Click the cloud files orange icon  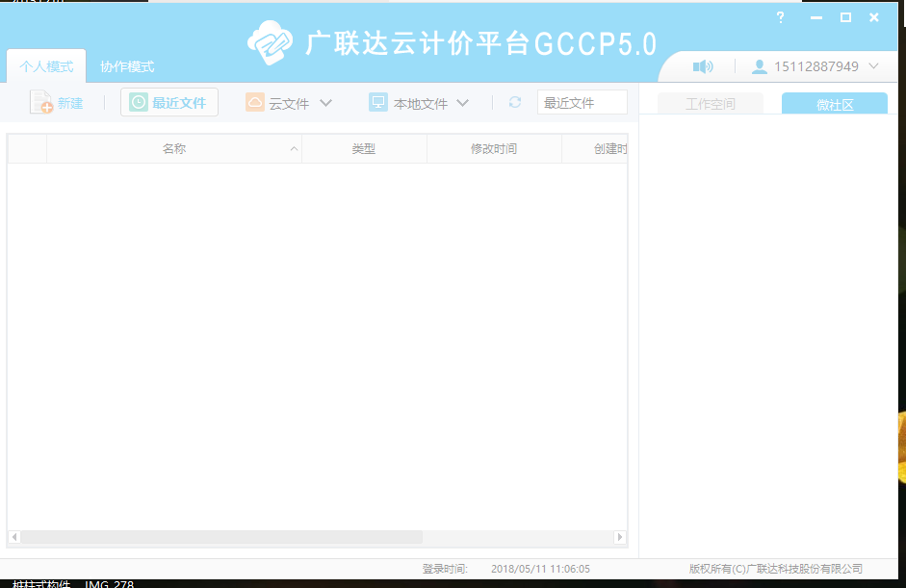[255, 102]
